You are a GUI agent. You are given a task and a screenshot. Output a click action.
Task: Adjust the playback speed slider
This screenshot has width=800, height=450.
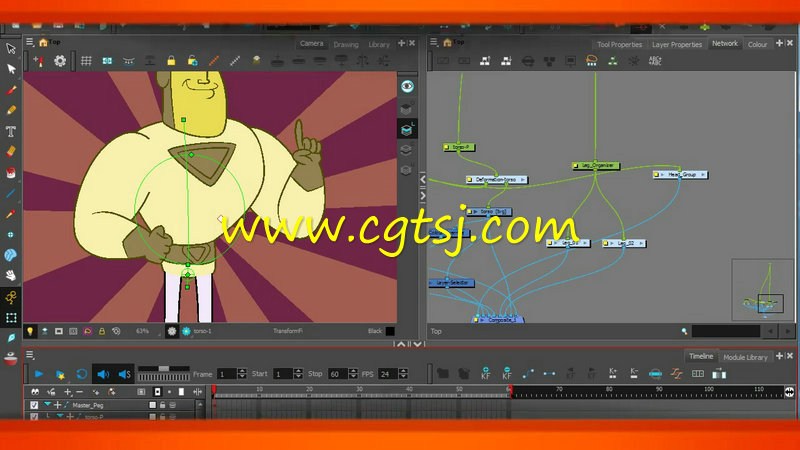coord(164,368)
